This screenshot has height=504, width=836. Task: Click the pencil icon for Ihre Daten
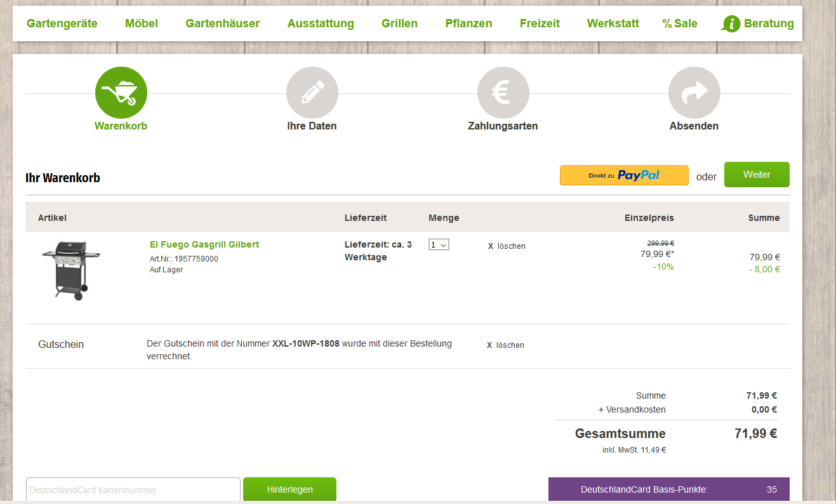coord(312,93)
